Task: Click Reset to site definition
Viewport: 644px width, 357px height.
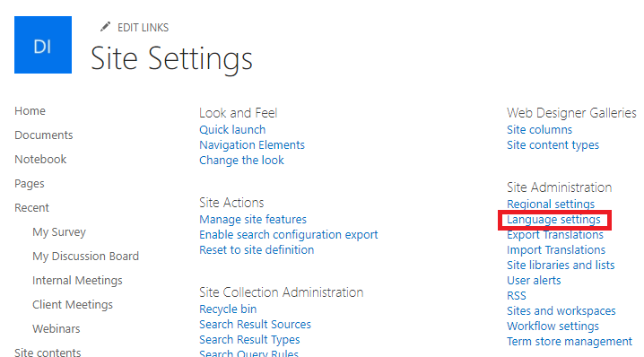Action: pyautogui.click(x=257, y=249)
